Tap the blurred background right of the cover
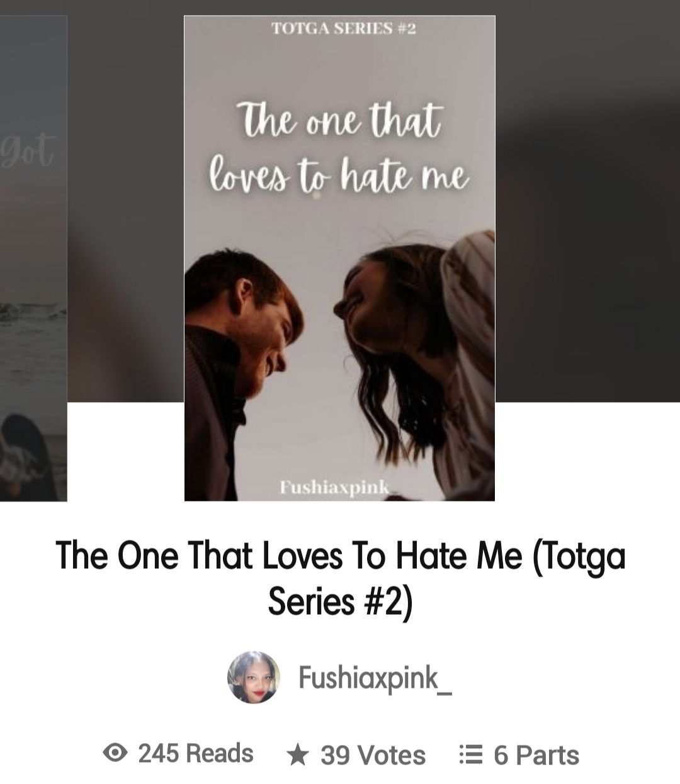The width and height of the screenshot is (680, 784). [x=587, y=201]
